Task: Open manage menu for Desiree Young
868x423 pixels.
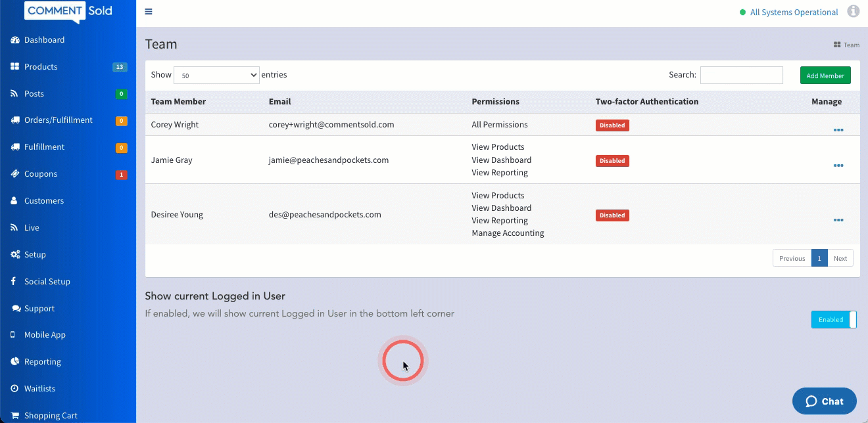Action: point(838,220)
